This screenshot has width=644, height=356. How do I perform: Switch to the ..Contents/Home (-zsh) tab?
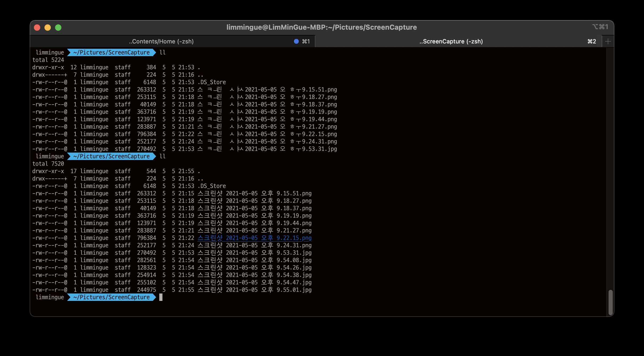pyautogui.click(x=161, y=41)
